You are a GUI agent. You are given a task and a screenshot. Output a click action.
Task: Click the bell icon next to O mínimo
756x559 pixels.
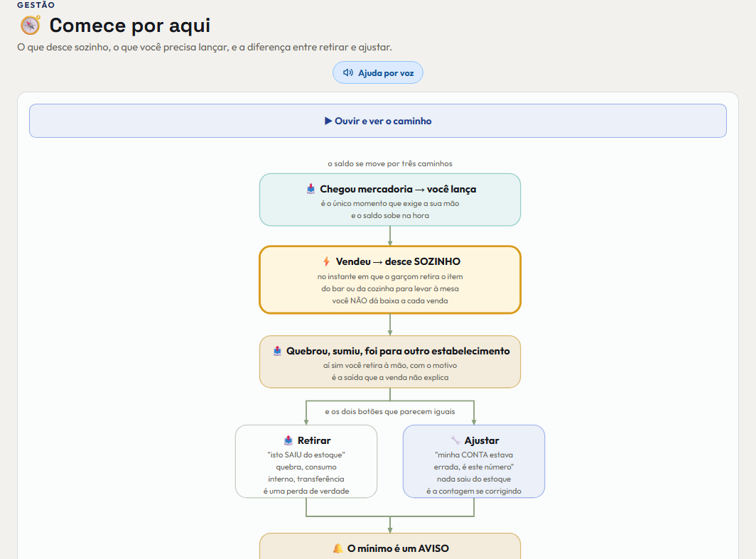point(338,548)
